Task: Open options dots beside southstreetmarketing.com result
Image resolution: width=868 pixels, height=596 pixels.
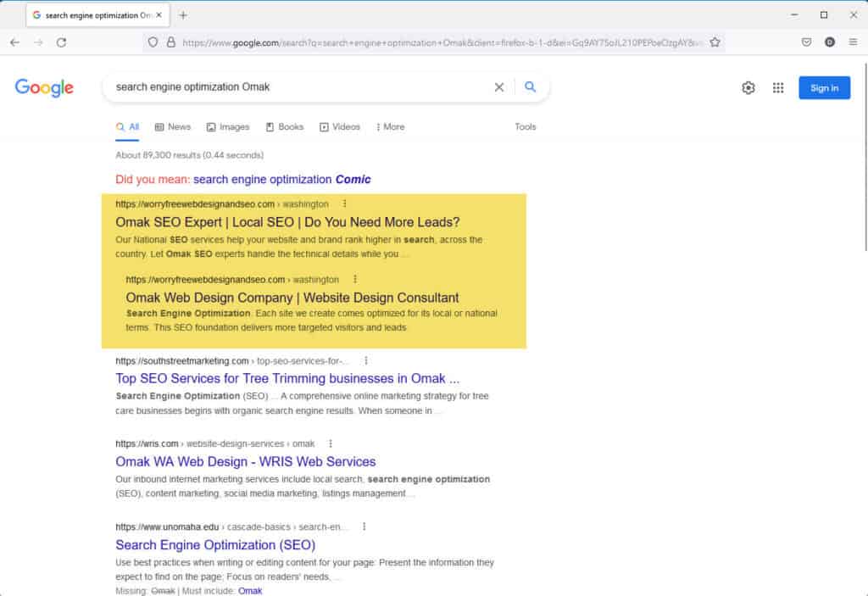Action: coord(365,360)
